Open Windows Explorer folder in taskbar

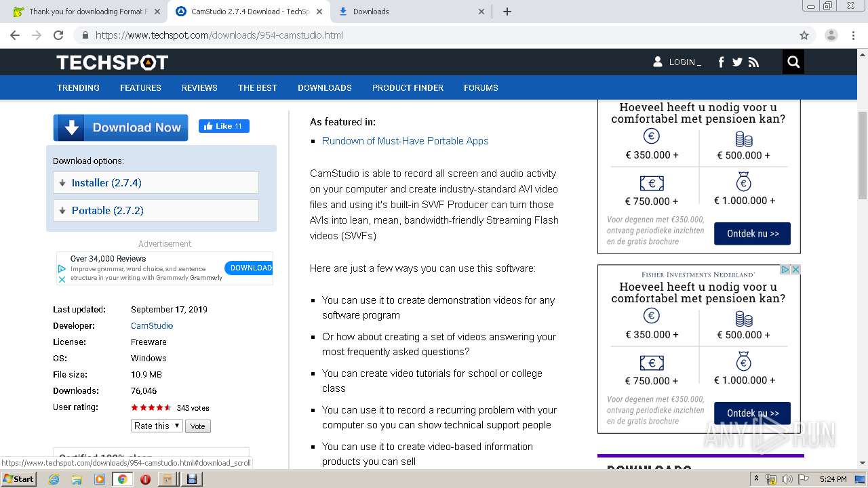point(77,479)
